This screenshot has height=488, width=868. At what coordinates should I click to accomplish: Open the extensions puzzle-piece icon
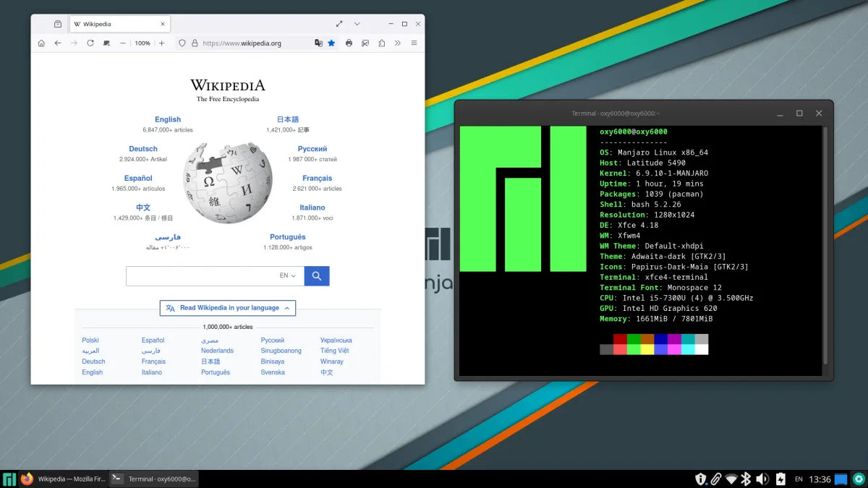[381, 43]
